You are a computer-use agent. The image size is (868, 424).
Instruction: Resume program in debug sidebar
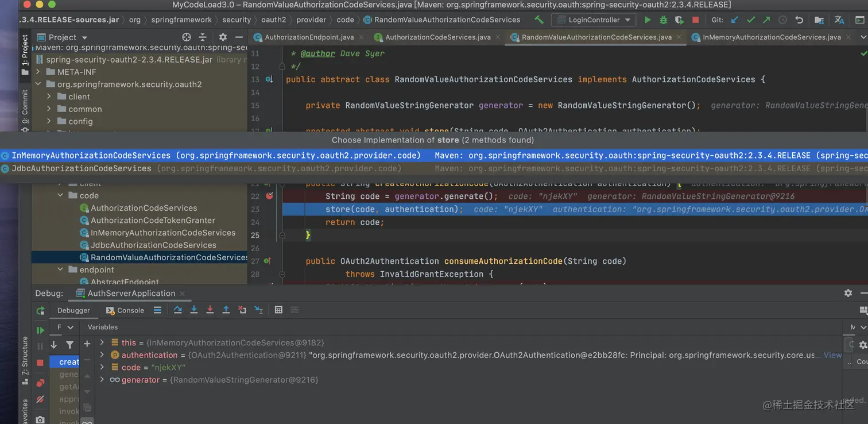tap(40, 330)
